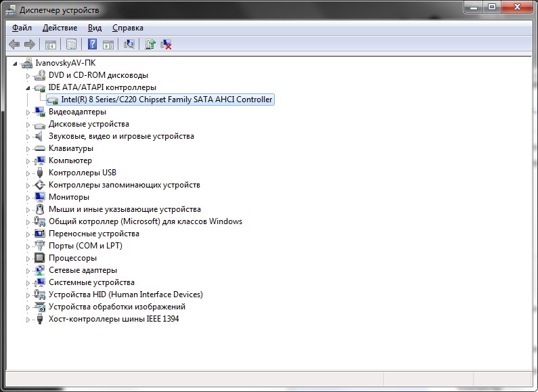This screenshot has width=538, height=392.
Task: Open the Properties toolbar icon
Action: [71, 44]
